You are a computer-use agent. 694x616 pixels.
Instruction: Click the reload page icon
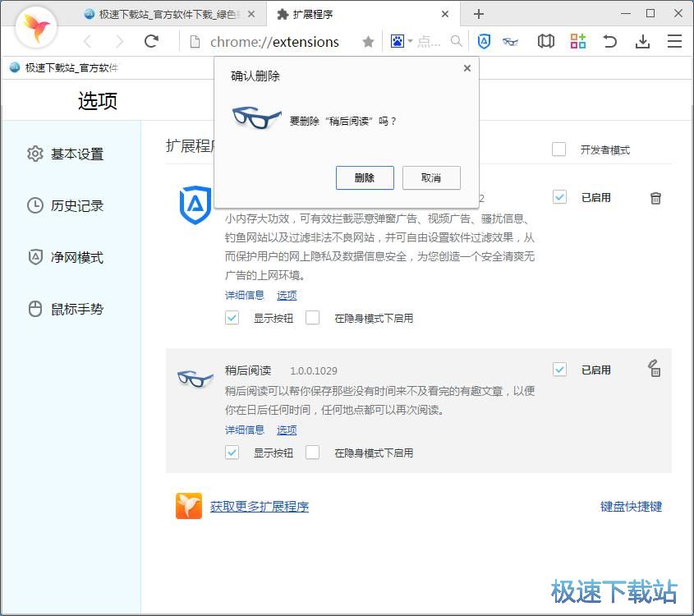tap(151, 42)
